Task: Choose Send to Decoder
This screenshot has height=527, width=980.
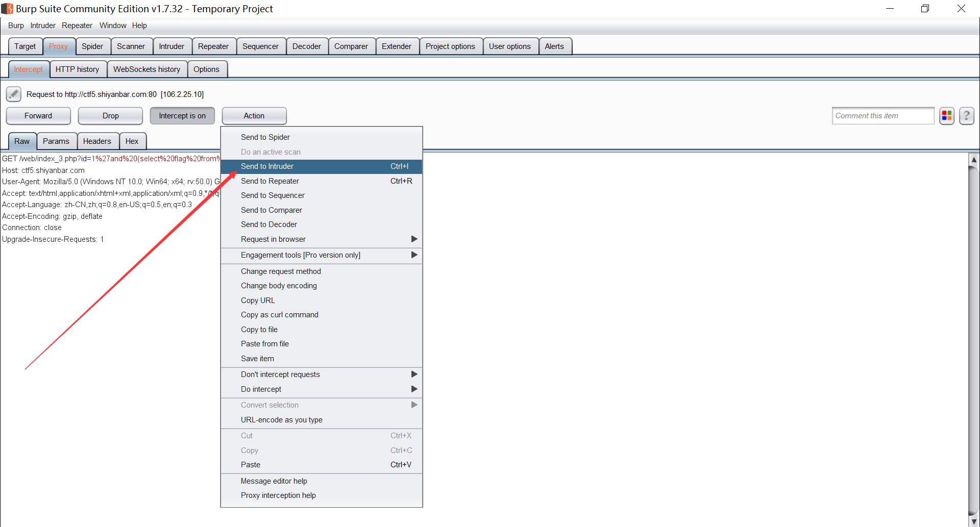Action: click(x=322, y=224)
